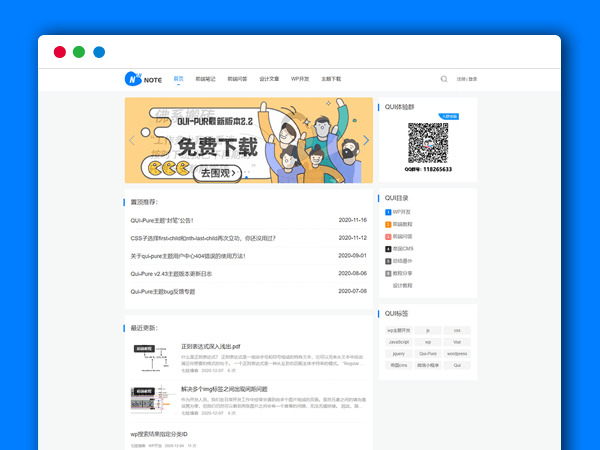Click the red window dot

[x=60, y=52]
